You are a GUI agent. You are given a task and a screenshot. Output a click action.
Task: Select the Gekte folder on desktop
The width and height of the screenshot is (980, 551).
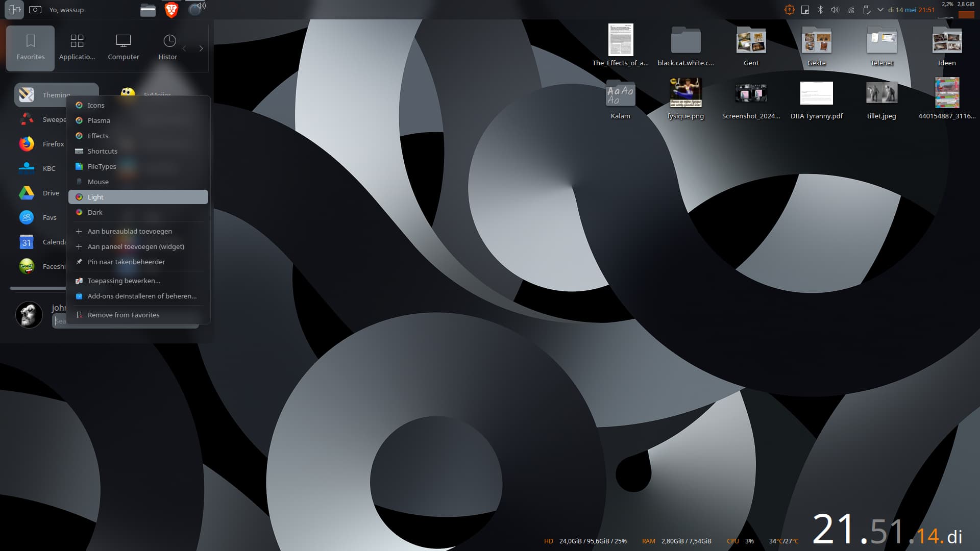pos(816,45)
